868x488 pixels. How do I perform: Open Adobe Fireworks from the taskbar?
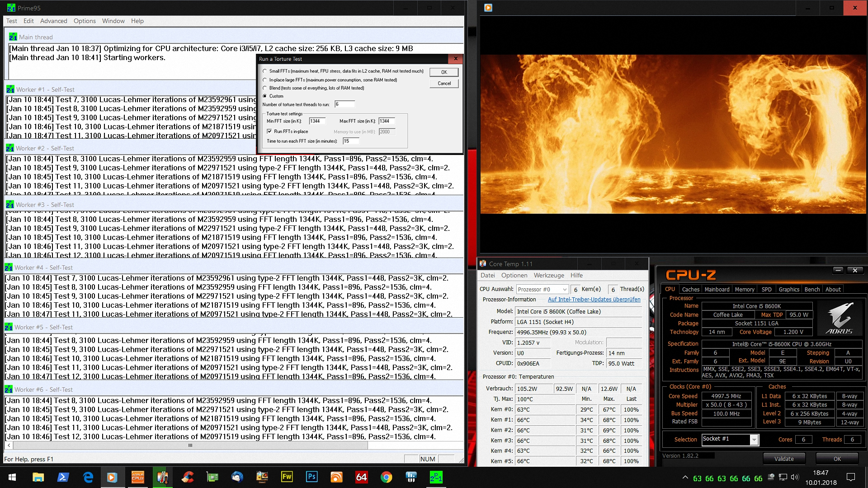287,477
